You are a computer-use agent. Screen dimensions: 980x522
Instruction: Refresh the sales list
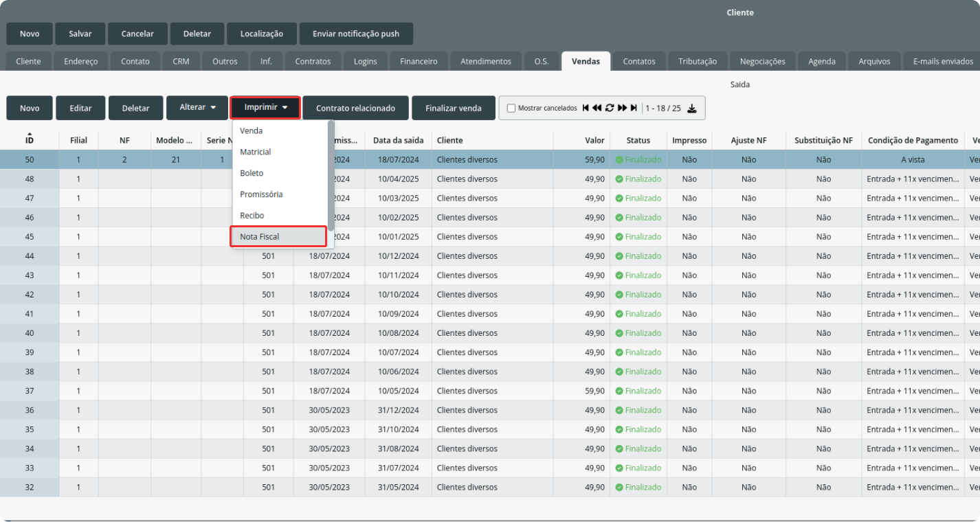point(610,108)
